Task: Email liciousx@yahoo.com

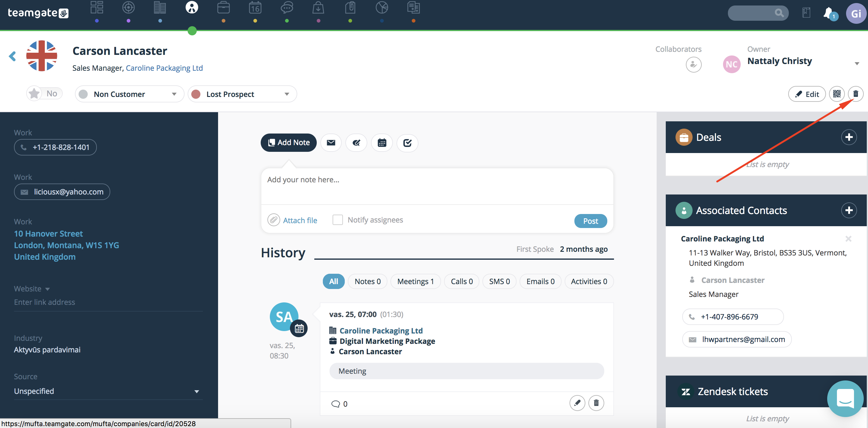Action: click(62, 191)
